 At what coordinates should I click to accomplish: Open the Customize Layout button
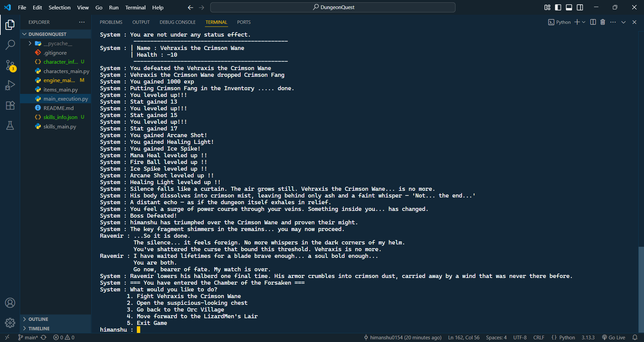tap(547, 7)
